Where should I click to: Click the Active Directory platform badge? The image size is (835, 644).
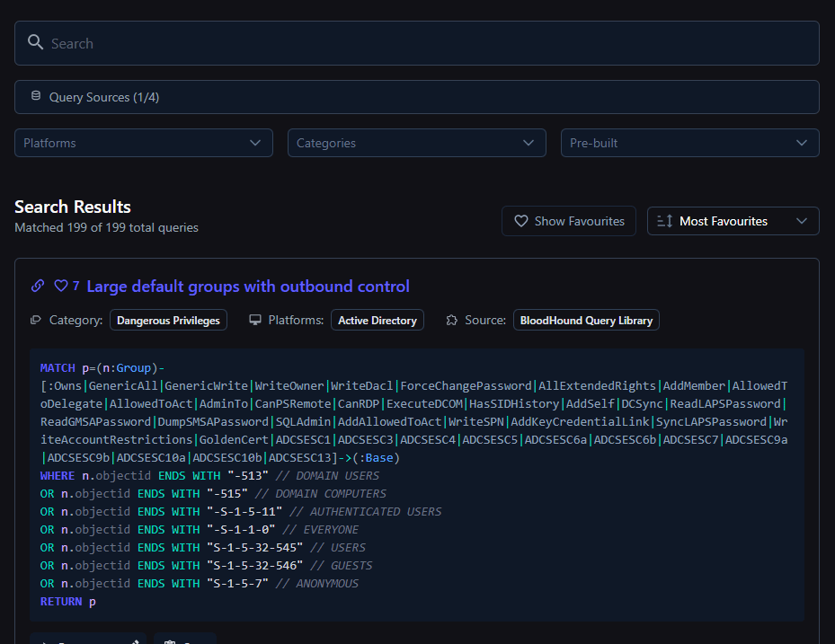click(377, 320)
